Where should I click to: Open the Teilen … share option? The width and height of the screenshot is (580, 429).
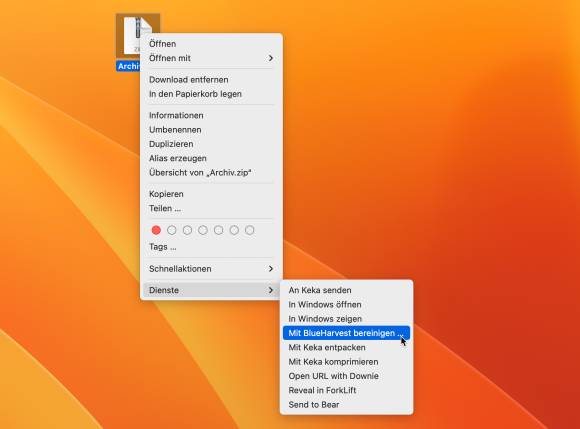[211, 208]
